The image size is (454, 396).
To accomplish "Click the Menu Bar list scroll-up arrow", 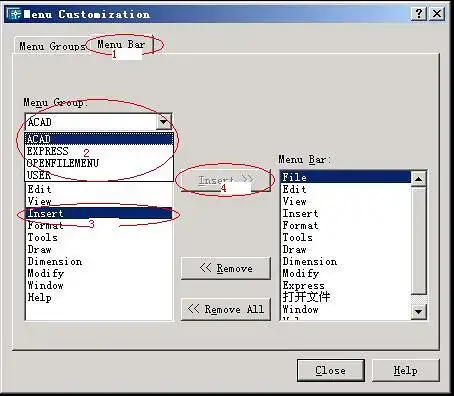I will (418, 179).
